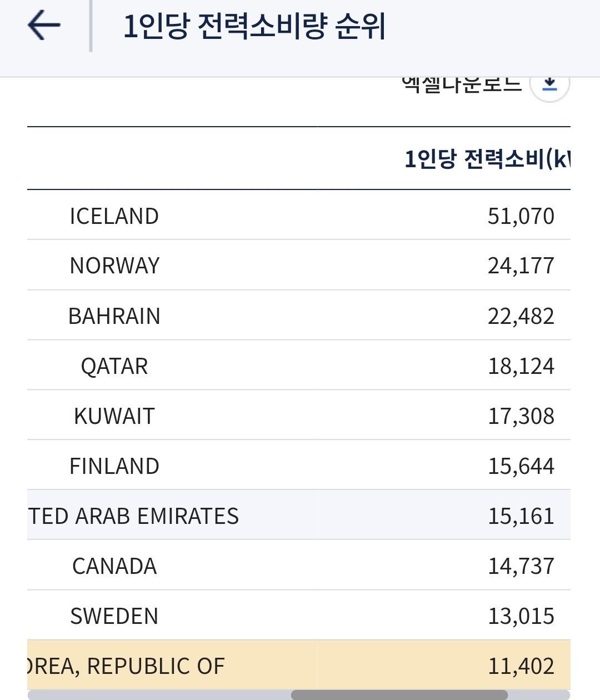Select the ICELAND country cell
Image resolution: width=600 pixels, height=700 pixels.
pos(114,216)
